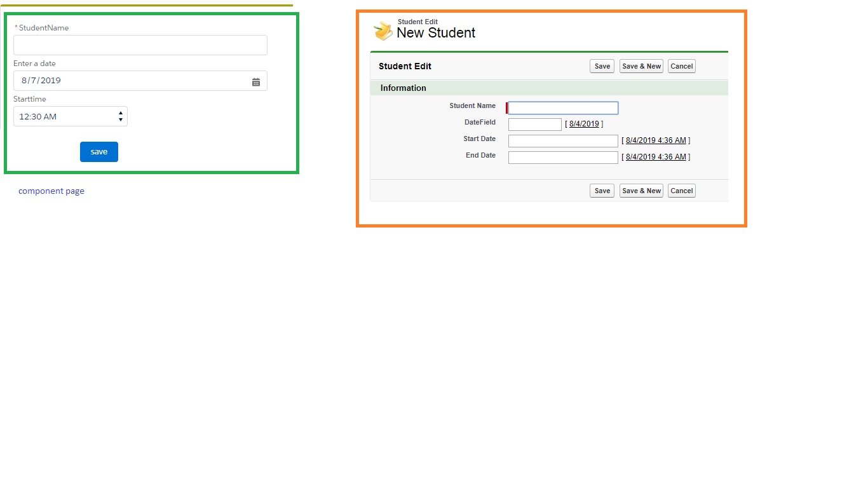Insert today's date via 8/4/2019 link

click(584, 124)
